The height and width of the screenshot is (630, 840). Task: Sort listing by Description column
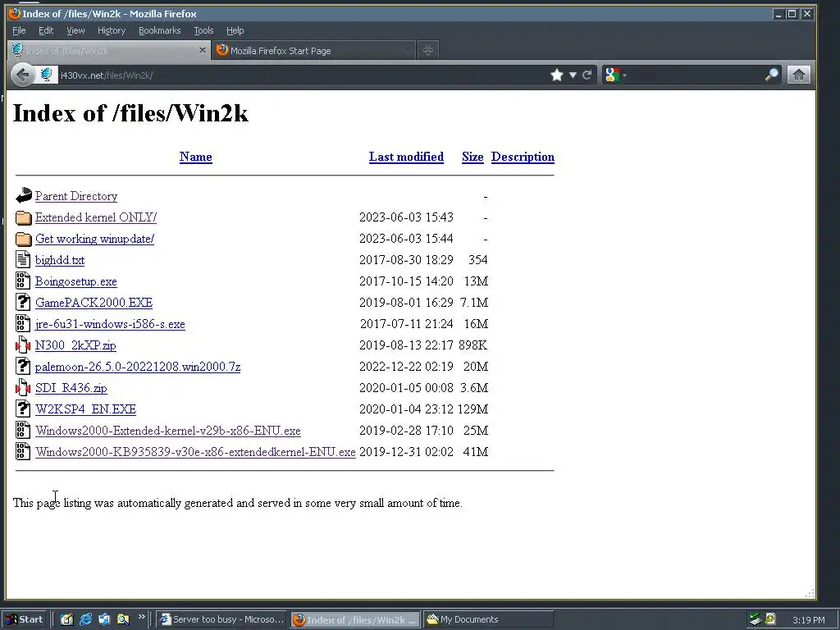click(523, 157)
